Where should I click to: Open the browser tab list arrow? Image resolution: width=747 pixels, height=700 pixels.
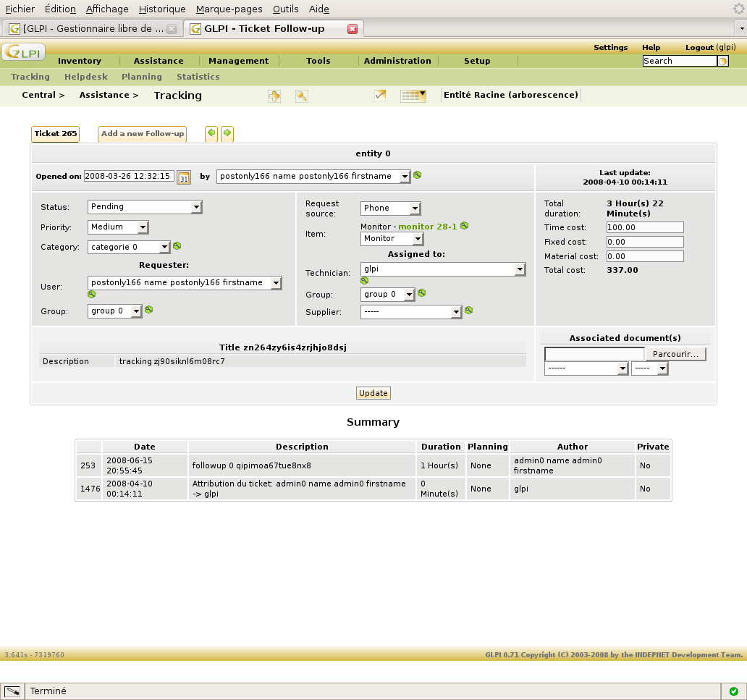tap(741, 28)
